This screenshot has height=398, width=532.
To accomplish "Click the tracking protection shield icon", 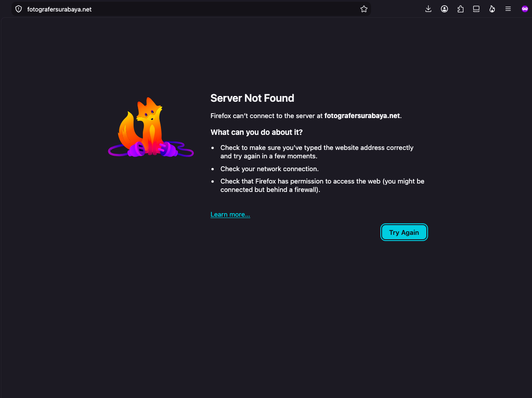I will coord(19,9).
